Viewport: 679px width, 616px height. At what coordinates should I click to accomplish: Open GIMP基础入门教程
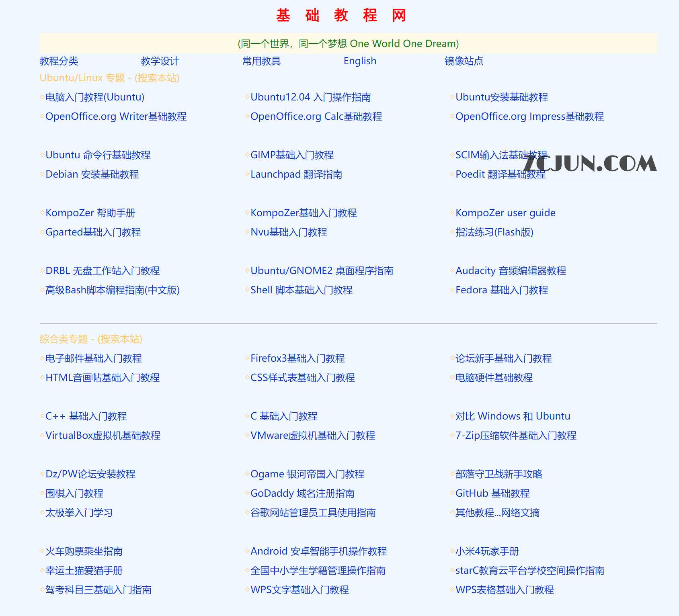(x=291, y=155)
